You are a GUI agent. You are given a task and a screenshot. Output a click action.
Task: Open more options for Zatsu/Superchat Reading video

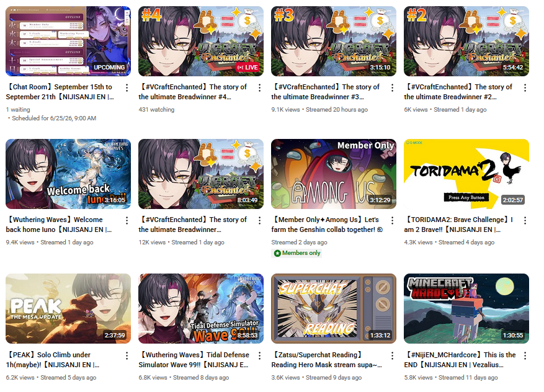click(x=393, y=355)
